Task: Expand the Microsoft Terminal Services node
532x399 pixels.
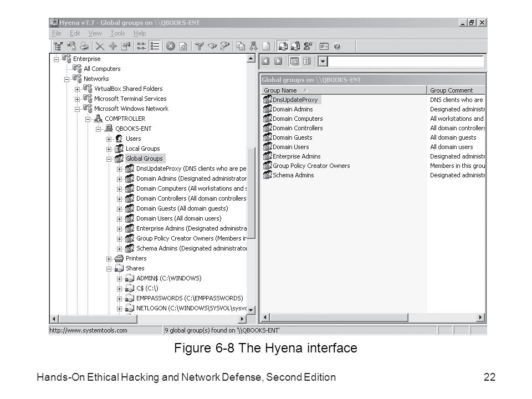Action: tap(78, 99)
